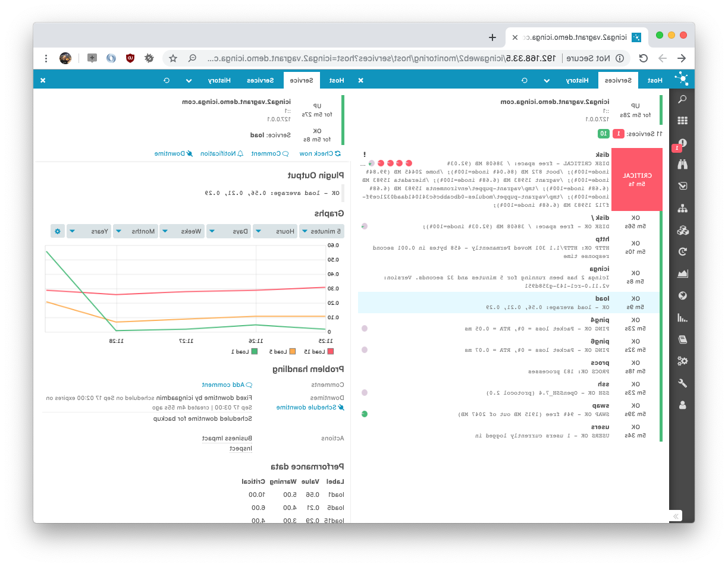Select the Host tab in the detail pane
The image size is (728, 567).
[337, 80]
